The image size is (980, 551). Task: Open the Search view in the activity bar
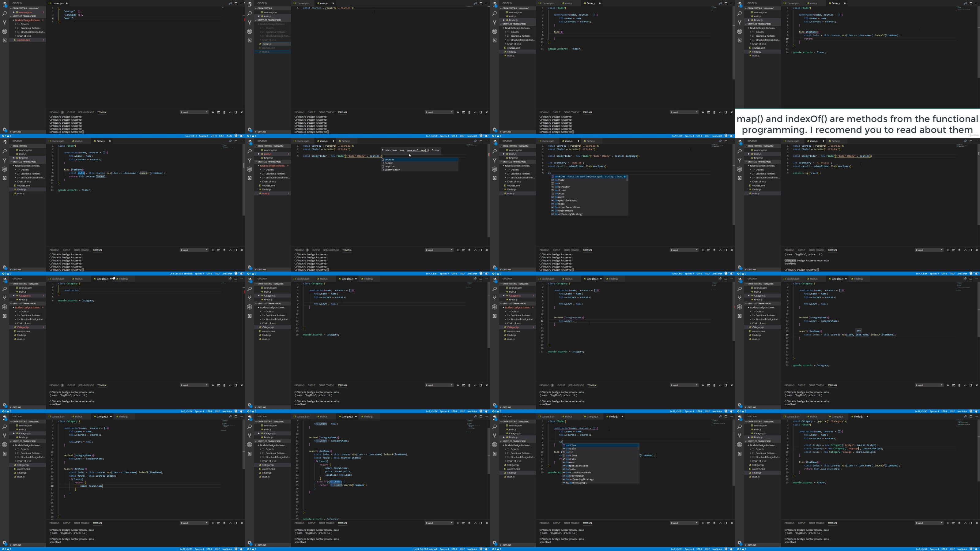[4, 13]
